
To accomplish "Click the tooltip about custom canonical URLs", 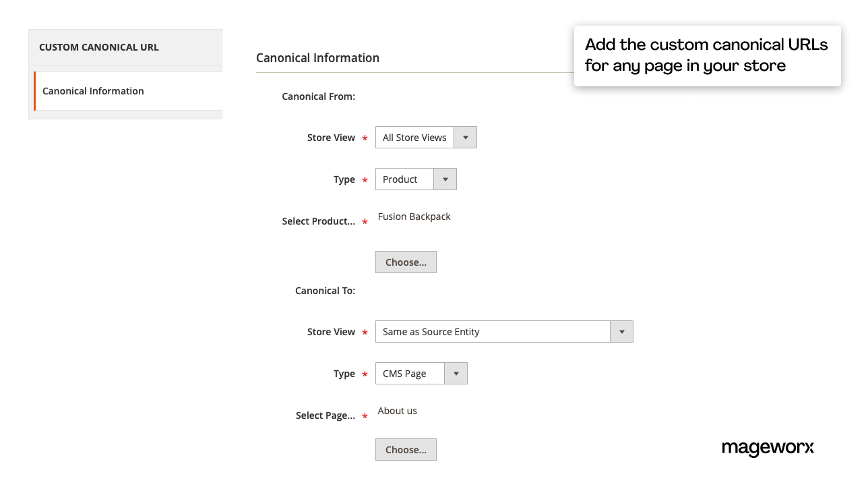I will click(706, 55).
